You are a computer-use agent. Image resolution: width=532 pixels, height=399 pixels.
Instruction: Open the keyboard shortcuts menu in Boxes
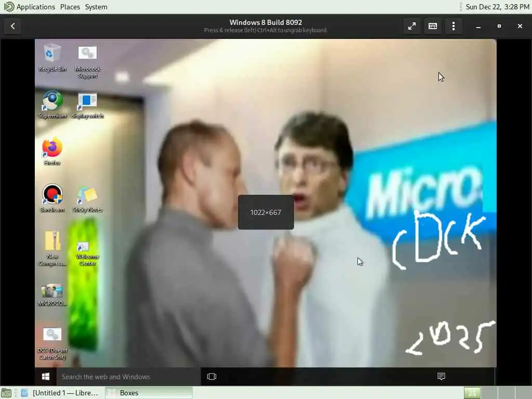point(433,26)
